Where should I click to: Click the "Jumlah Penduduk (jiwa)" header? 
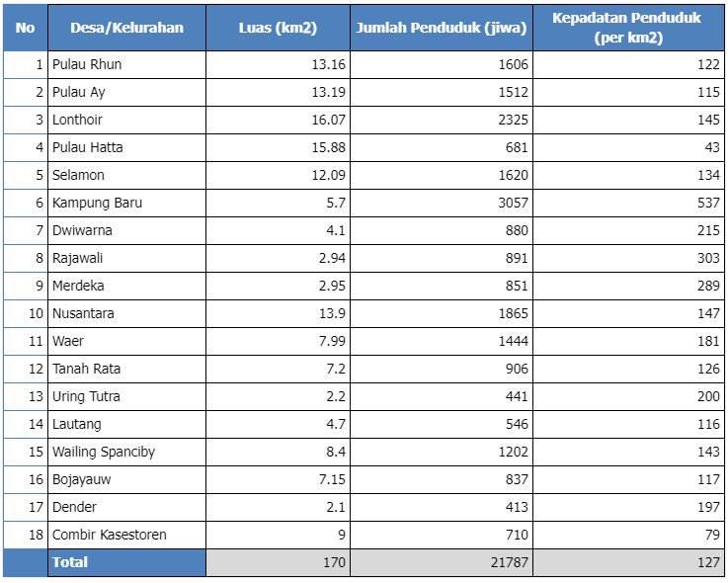441,28
